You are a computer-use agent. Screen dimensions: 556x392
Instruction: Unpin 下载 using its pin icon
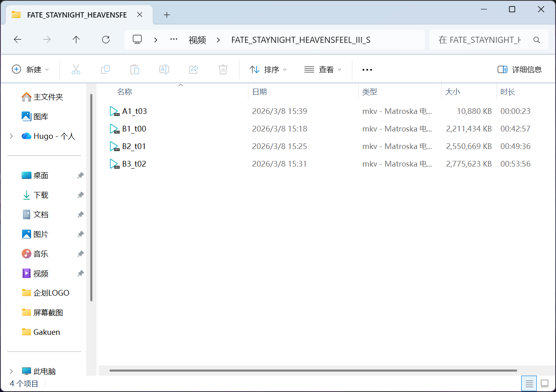coord(80,195)
